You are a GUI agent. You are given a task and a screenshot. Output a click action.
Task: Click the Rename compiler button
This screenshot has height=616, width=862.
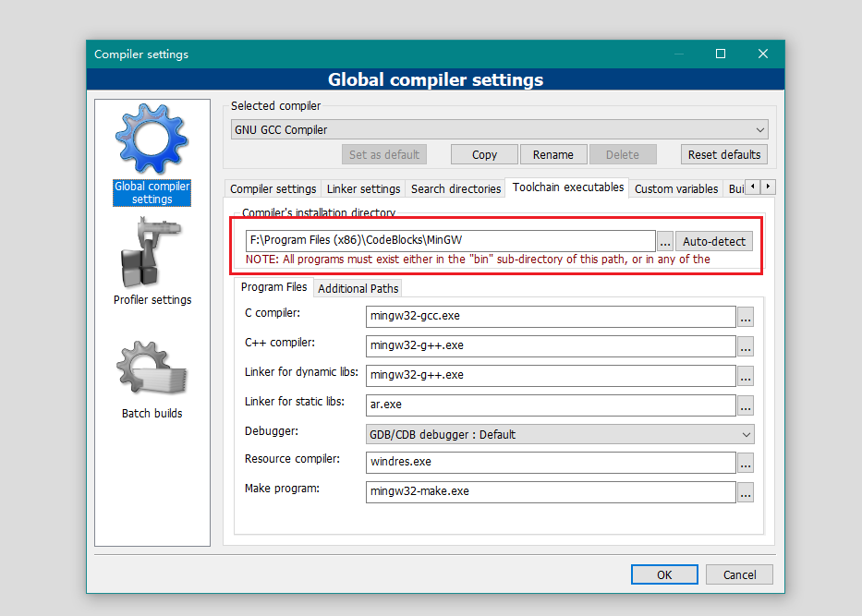[553, 155]
